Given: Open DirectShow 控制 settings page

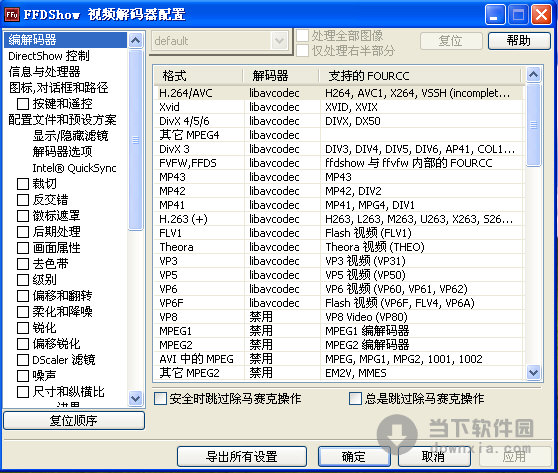Looking at the screenshot, I should 49,56.
